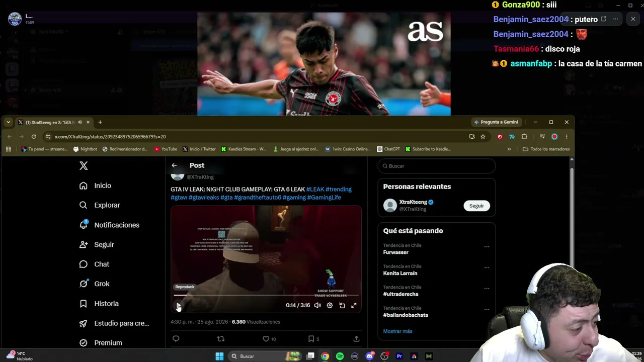Screen dimensions: 644x362
Task: Toggle picture-in-picture for the video
Action: [342, 305]
